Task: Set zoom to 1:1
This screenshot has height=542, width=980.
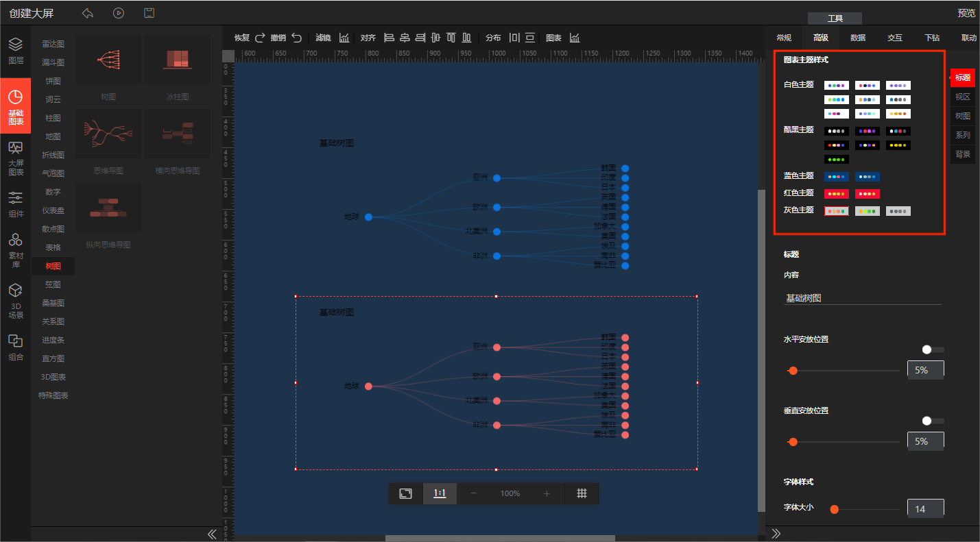Action: (x=440, y=493)
